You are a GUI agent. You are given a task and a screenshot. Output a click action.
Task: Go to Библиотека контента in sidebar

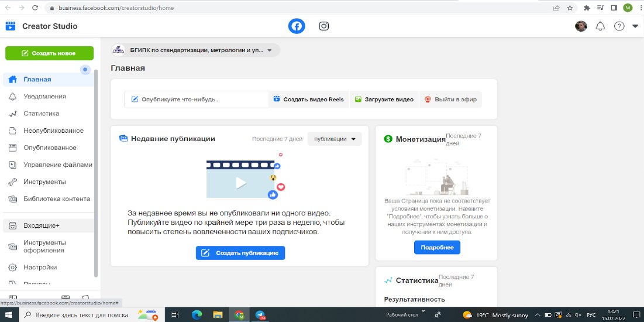pyautogui.click(x=56, y=198)
